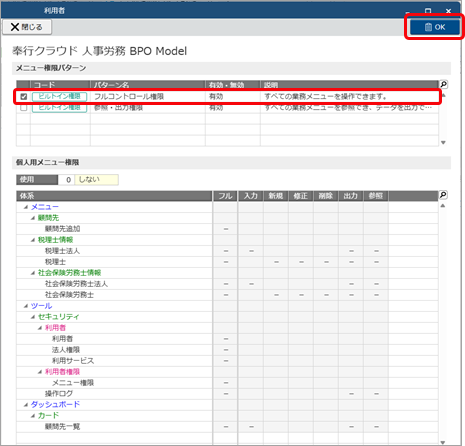
Task: Collapse the 利用者権限 tree node
Action: (x=40, y=372)
